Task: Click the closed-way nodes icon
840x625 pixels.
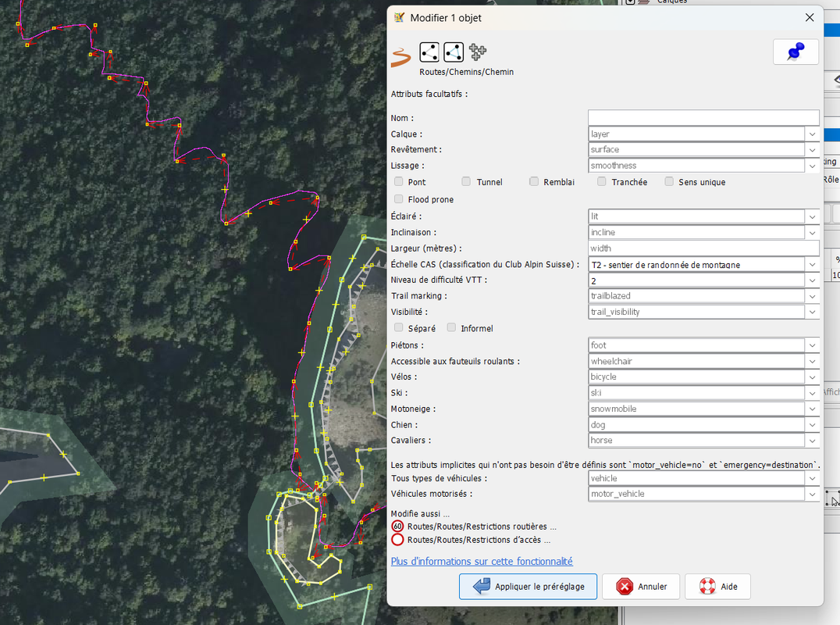Action: pyautogui.click(x=454, y=52)
